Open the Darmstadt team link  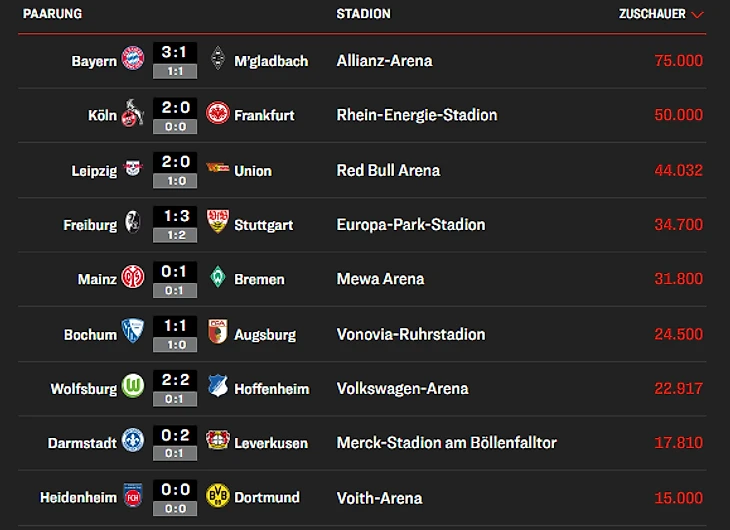[x=82, y=443]
